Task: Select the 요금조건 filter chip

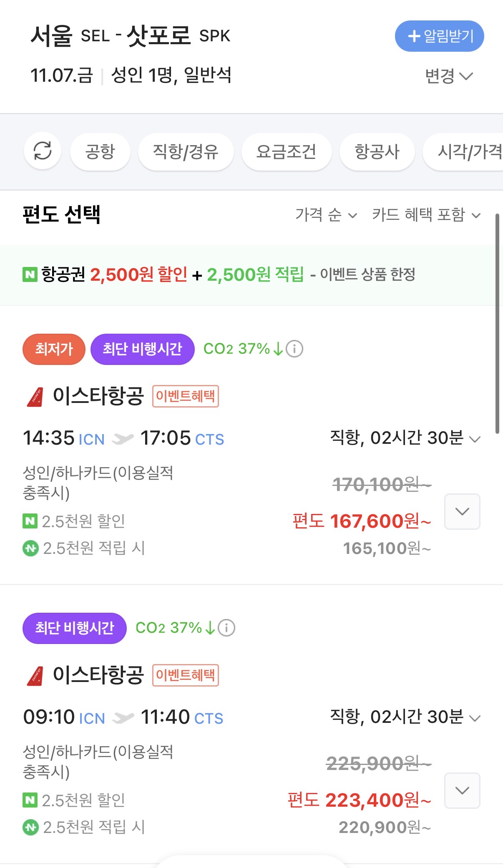Action: [286, 151]
